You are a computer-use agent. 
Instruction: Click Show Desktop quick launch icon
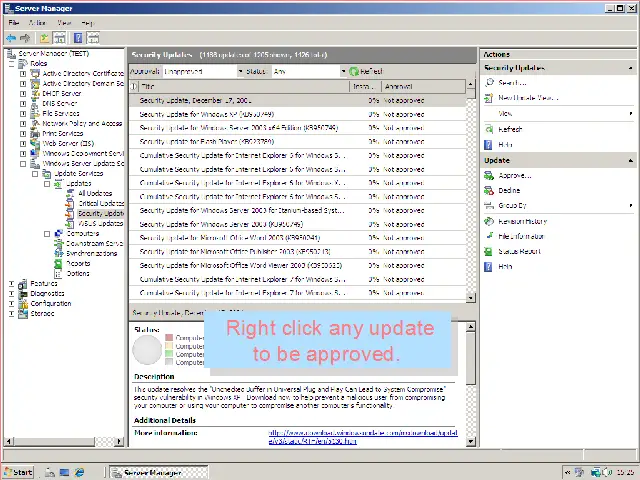pos(64,472)
